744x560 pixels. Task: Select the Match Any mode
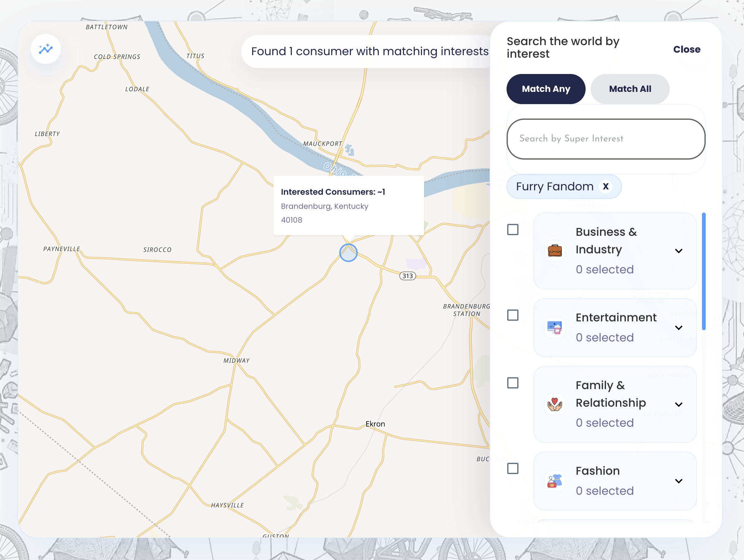point(546,89)
